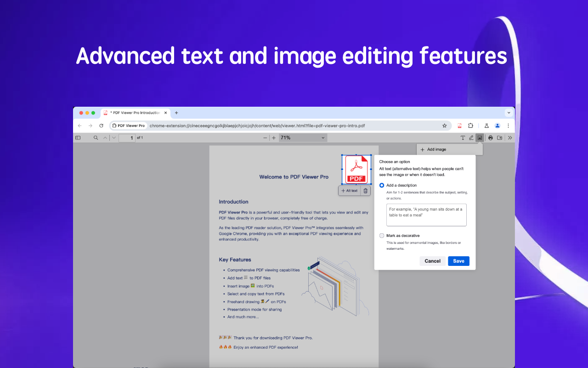Image resolution: width=588 pixels, height=368 pixels.
Task: Go to previous page arrow
Action: 105,138
